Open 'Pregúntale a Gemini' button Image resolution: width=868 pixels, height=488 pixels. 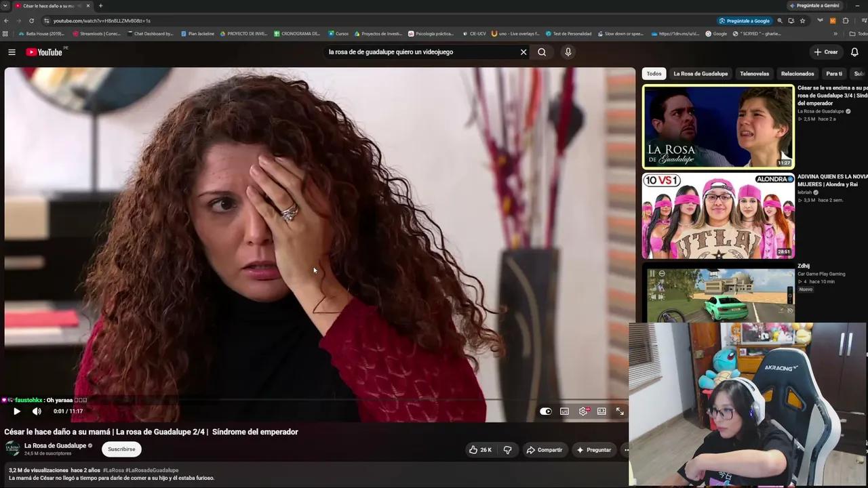(814, 5)
